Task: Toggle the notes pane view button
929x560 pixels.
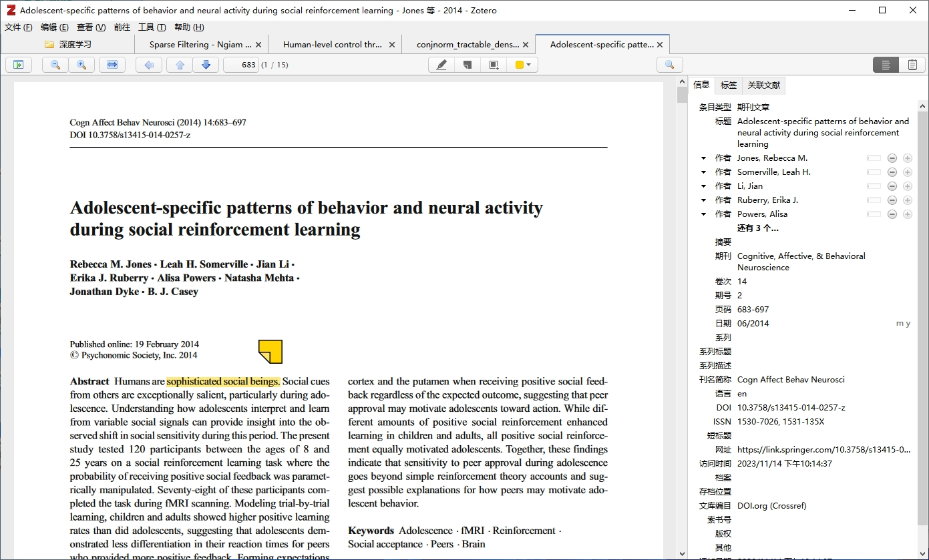Action: tap(912, 65)
